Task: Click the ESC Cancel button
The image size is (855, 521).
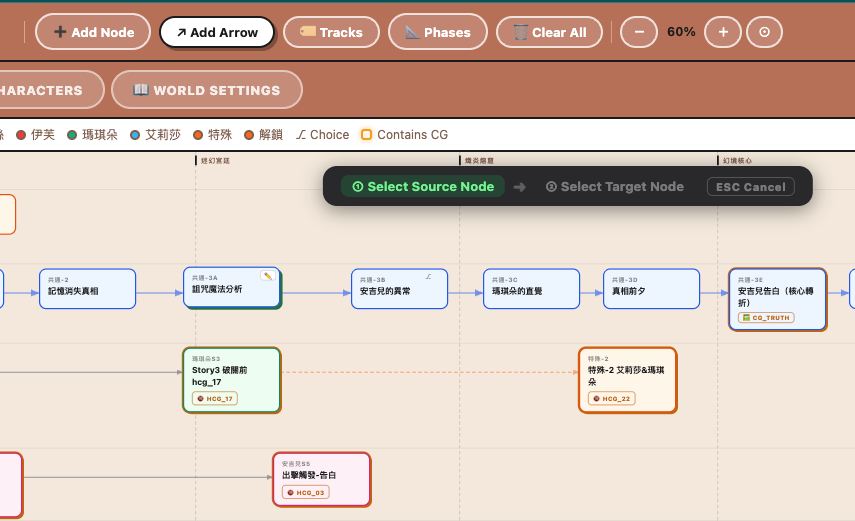Action: point(750,187)
